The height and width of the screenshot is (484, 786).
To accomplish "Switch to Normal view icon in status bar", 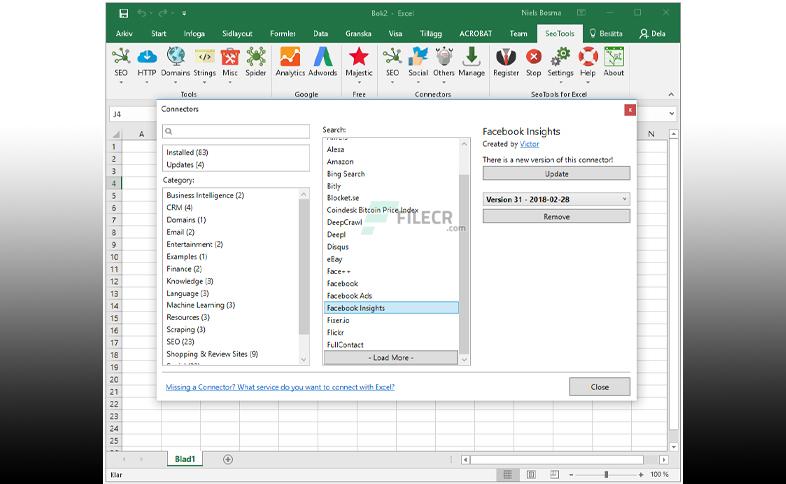I will (x=507, y=474).
